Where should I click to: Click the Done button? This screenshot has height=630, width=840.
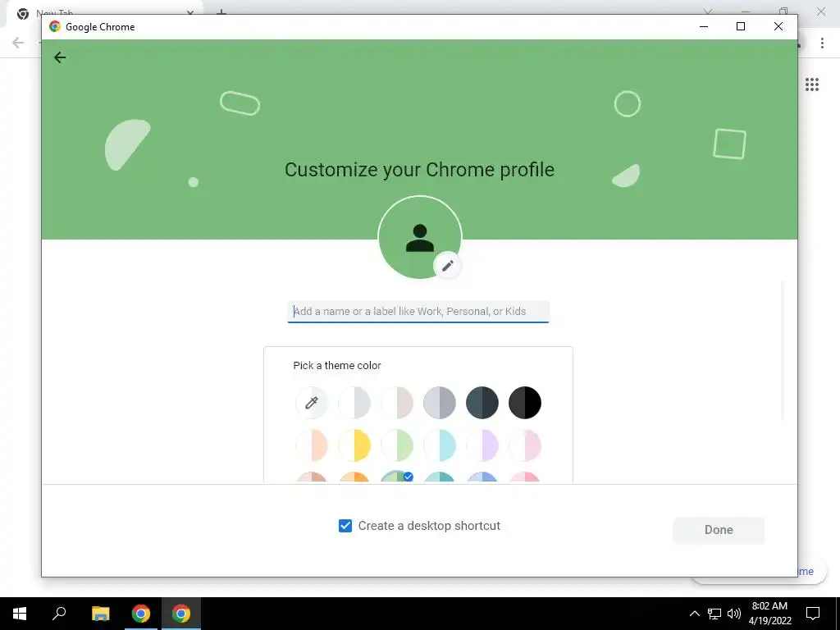pyautogui.click(x=719, y=530)
